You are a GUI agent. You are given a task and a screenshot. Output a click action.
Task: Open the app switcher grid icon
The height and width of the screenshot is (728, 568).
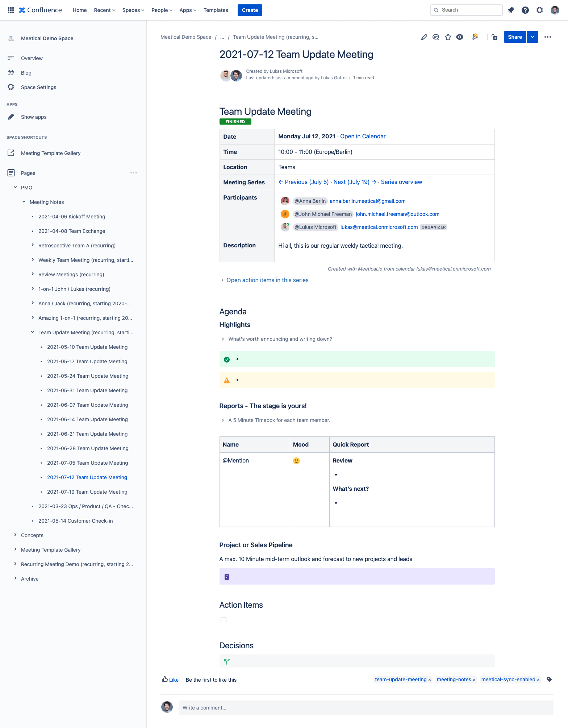(11, 10)
